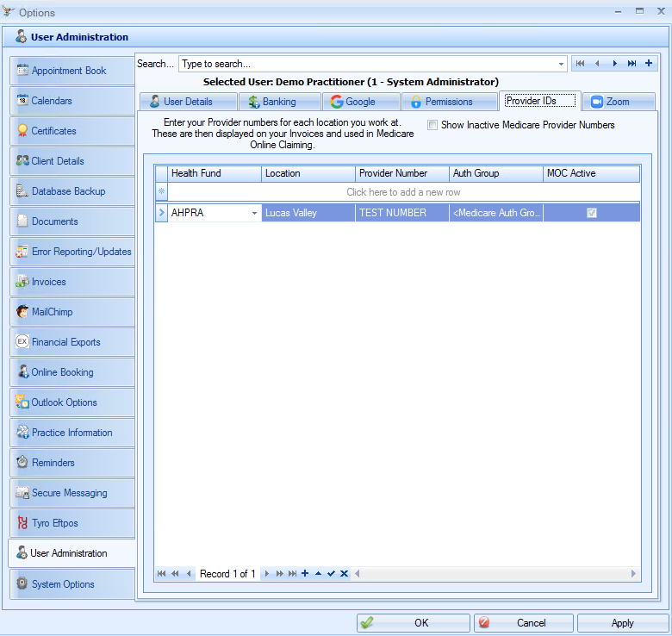
Task: Open the Appointment Book options
Action: (x=72, y=71)
